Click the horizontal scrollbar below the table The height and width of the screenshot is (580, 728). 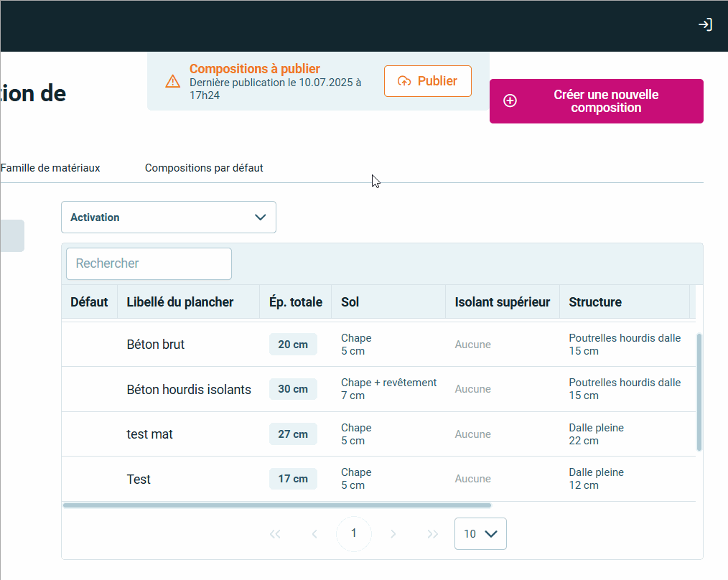tap(277, 505)
